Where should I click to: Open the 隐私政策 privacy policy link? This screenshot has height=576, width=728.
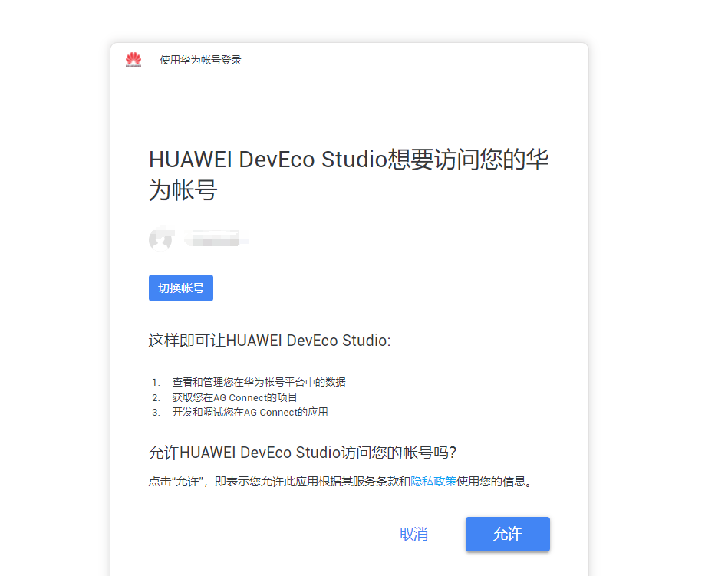(433, 482)
